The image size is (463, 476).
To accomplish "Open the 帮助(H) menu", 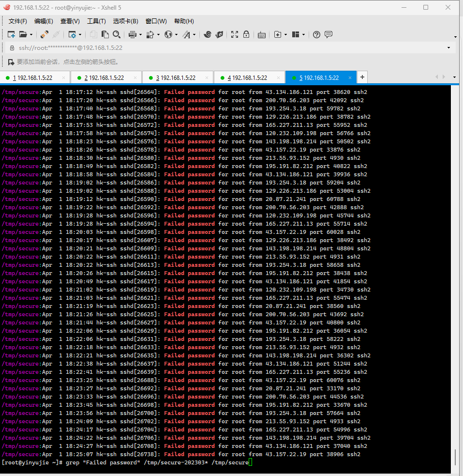I will point(184,21).
